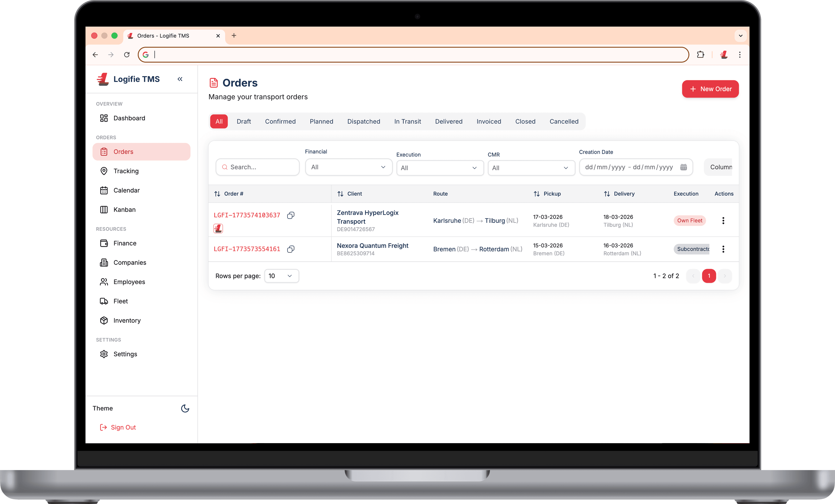
Task: Open Dashboard from the sidebar
Action: (x=141, y=118)
